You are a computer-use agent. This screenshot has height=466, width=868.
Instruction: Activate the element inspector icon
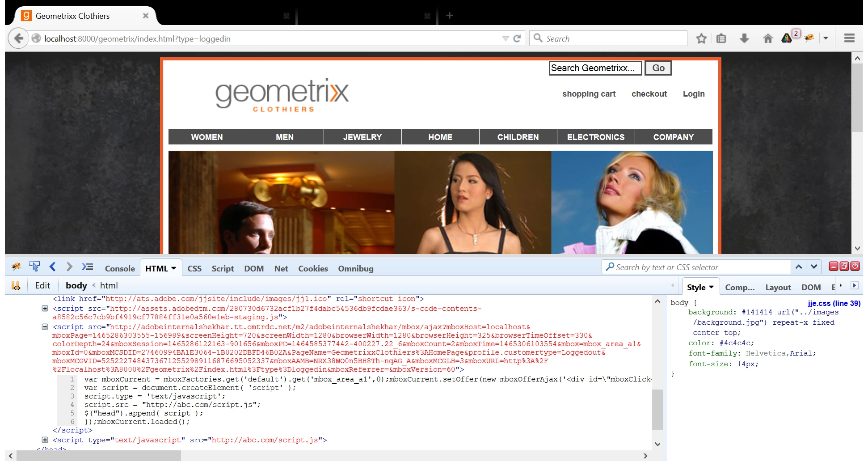[x=34, y=267]
